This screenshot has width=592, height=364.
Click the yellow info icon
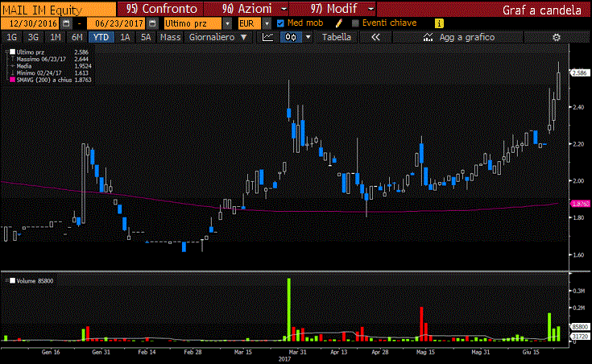click(x=438, y=23)
